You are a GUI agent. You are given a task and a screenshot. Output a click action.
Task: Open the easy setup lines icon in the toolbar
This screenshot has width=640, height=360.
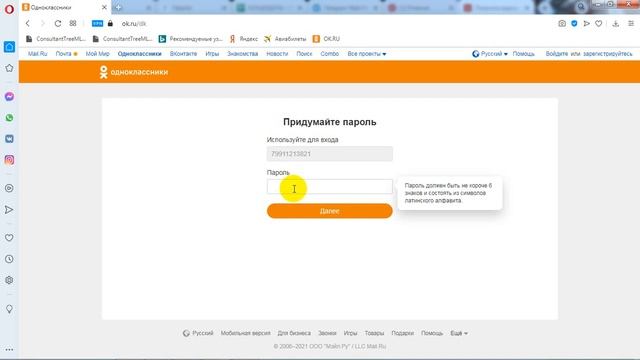[x=631, y=24]
